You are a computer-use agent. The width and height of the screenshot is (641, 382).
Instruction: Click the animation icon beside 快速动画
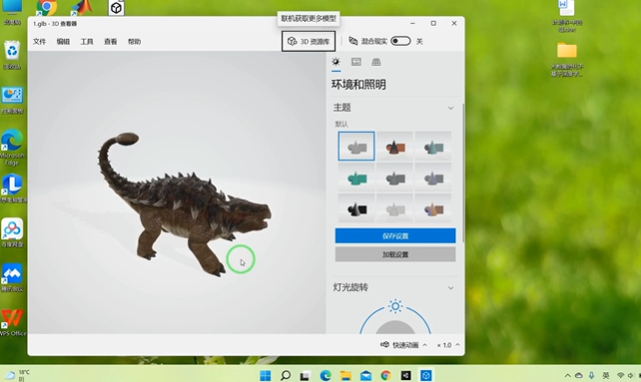click(385, 345)
